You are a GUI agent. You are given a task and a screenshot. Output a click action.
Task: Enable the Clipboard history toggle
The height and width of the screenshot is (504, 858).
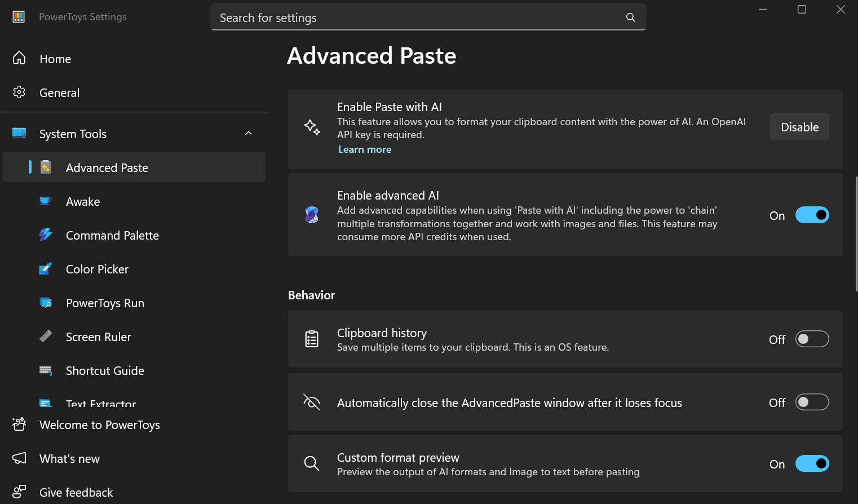tap(812, 339)
